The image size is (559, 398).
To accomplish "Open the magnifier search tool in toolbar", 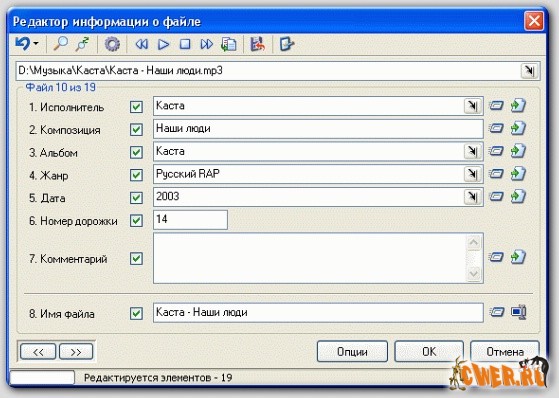I will tap(60, 44).
